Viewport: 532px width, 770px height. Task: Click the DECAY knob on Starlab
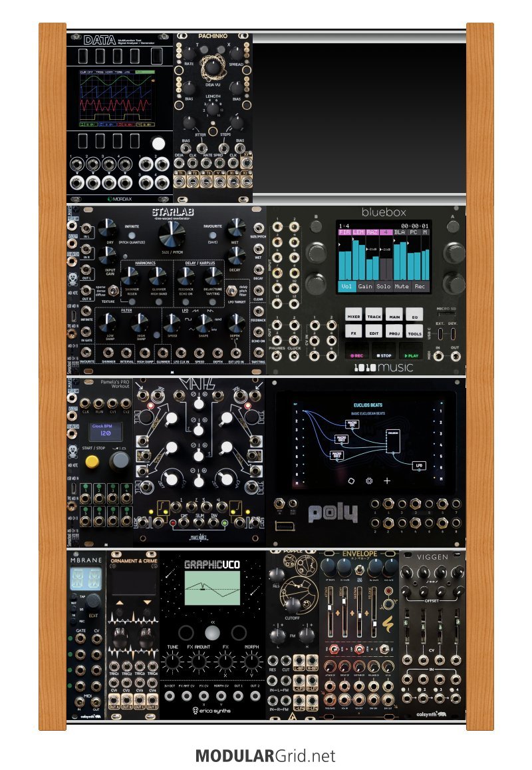(236, 256)
